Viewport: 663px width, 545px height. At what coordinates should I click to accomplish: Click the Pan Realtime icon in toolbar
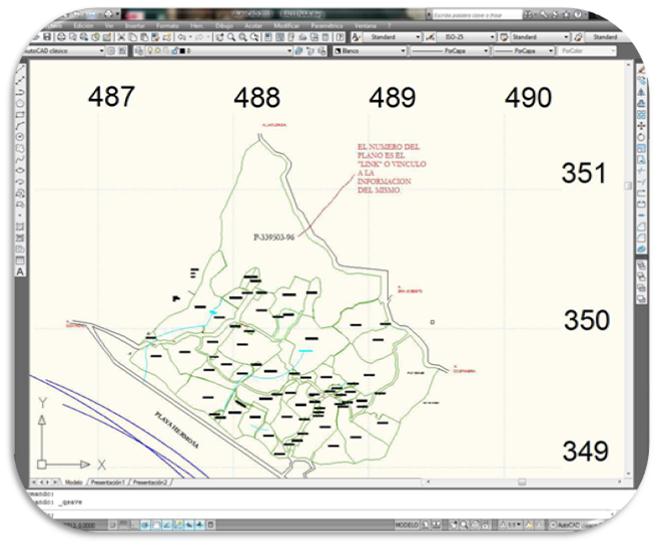click(220, 37)
